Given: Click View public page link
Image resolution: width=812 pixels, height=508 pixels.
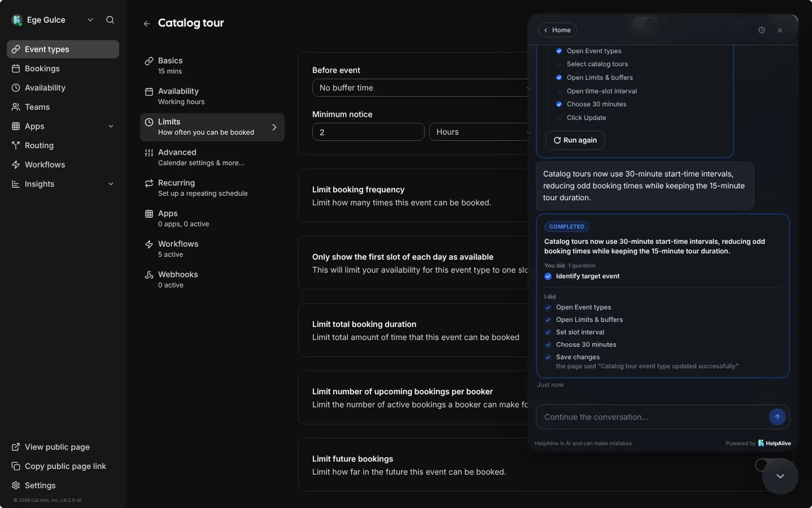Looking at the screenshot, I should 63,447.
